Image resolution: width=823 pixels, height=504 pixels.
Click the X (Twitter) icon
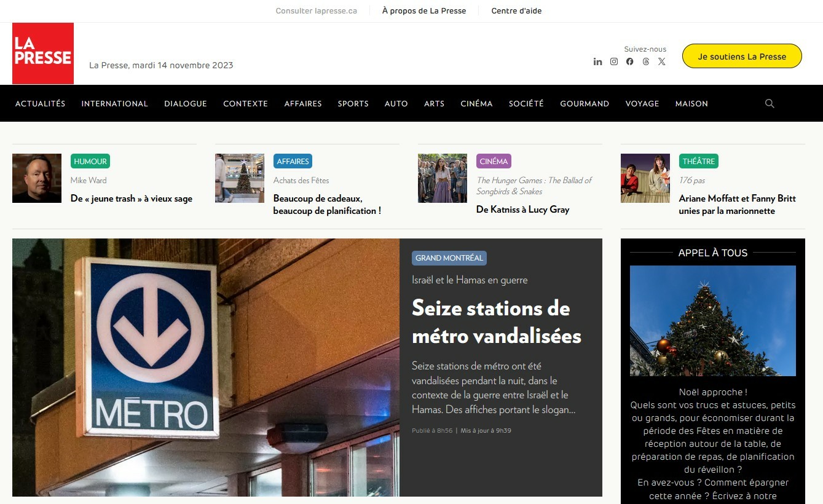661,61
